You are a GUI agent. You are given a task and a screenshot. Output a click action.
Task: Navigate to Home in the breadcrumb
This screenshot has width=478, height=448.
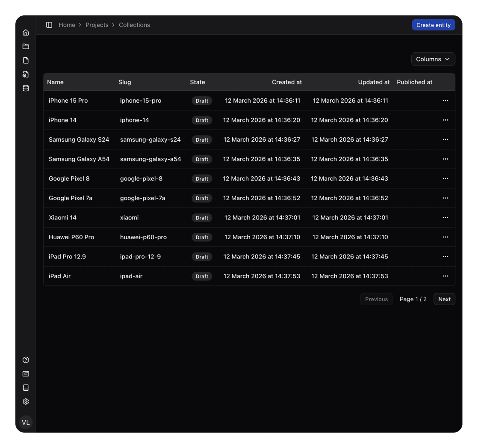coord(67,25)
